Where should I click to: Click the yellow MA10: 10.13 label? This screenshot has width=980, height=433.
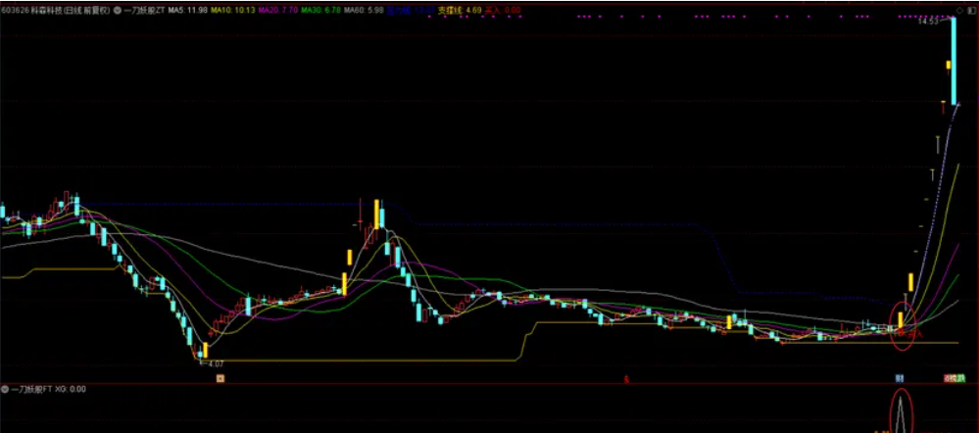(232, 10)
